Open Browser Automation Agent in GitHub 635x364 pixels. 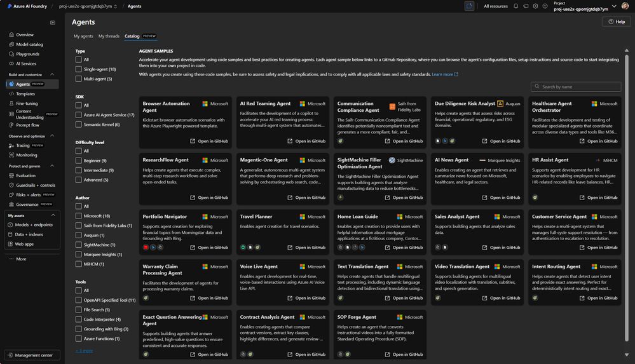pyautogui.click(x=209, y=141)
